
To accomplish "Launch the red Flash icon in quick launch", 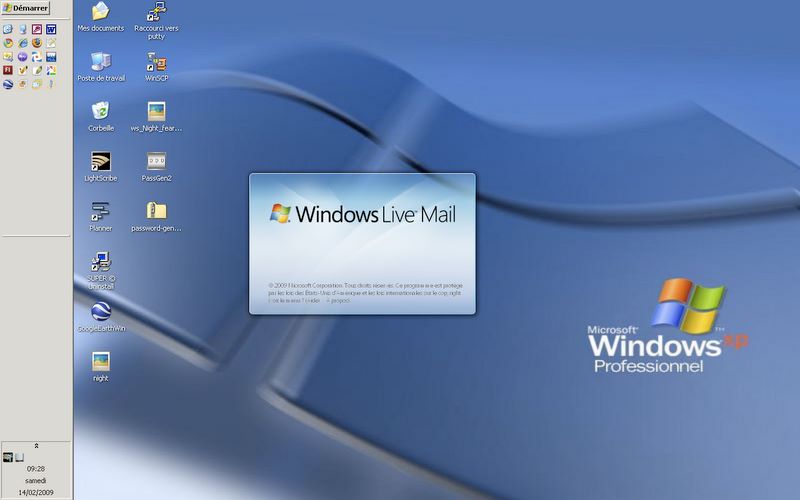I will pos(8,70).
